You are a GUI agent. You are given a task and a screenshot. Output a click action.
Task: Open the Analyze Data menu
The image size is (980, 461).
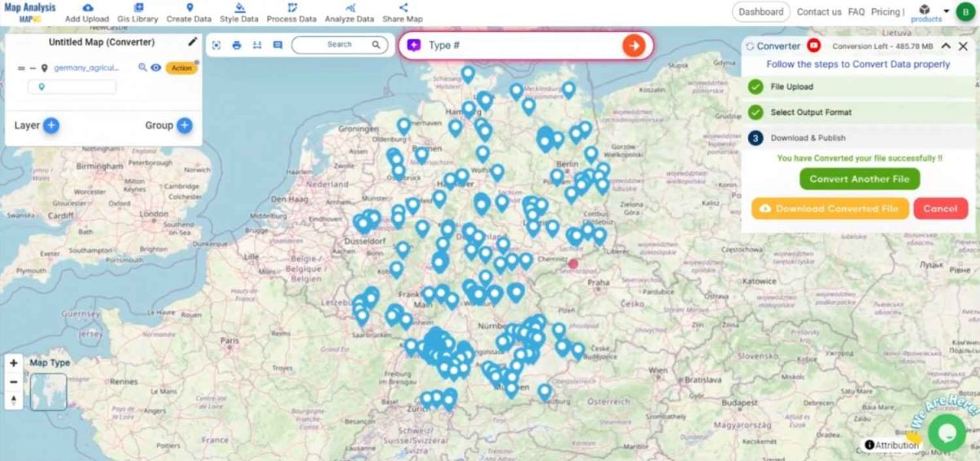(x=349, y=13)
